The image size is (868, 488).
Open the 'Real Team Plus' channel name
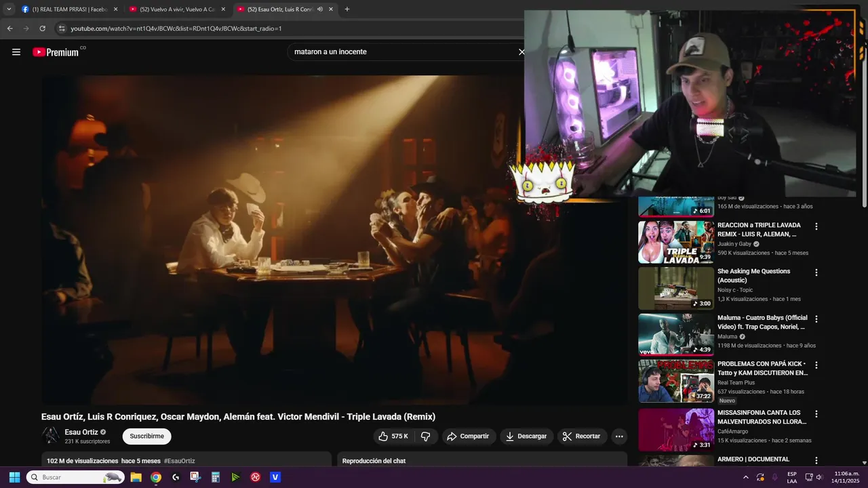click(x=736, y=382)
